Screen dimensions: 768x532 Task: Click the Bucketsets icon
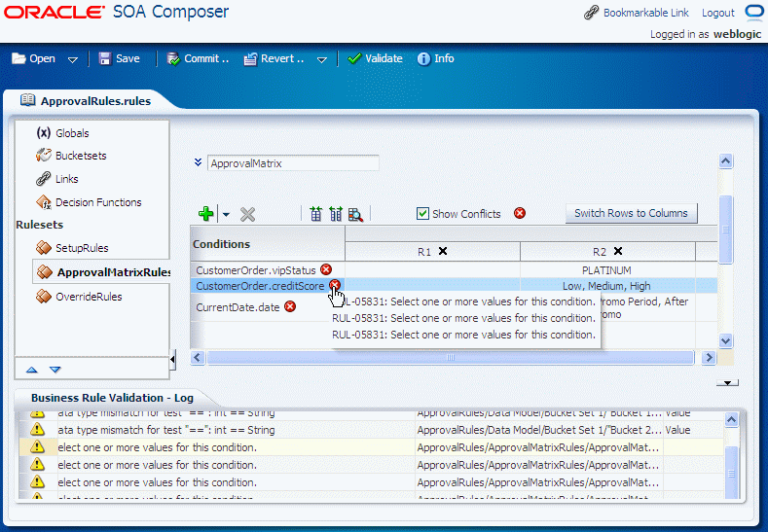44,156
